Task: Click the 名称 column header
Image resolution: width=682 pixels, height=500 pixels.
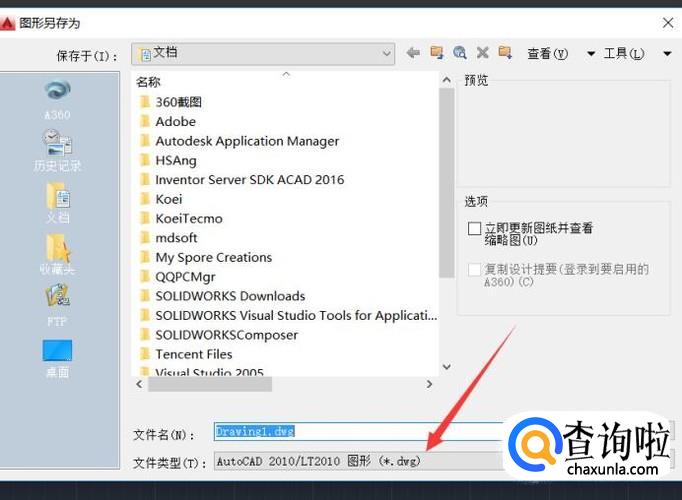Action: coord(148,82)
